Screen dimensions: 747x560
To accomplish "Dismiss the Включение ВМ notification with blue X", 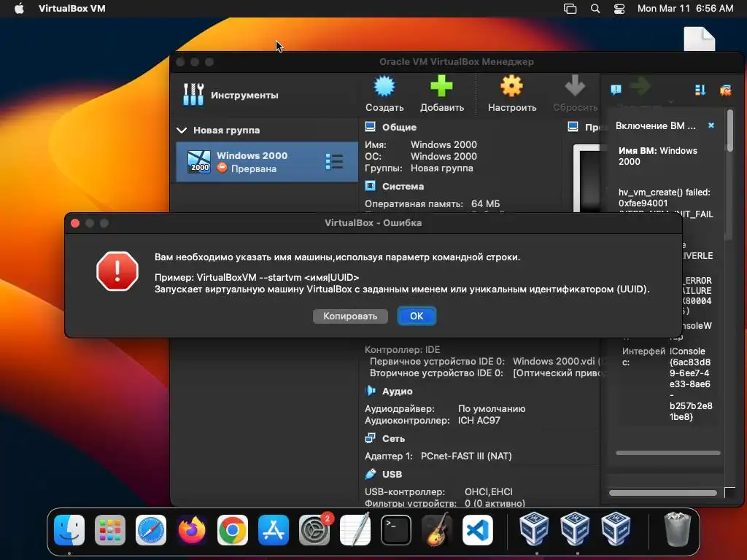I will [x=711, y=125].
